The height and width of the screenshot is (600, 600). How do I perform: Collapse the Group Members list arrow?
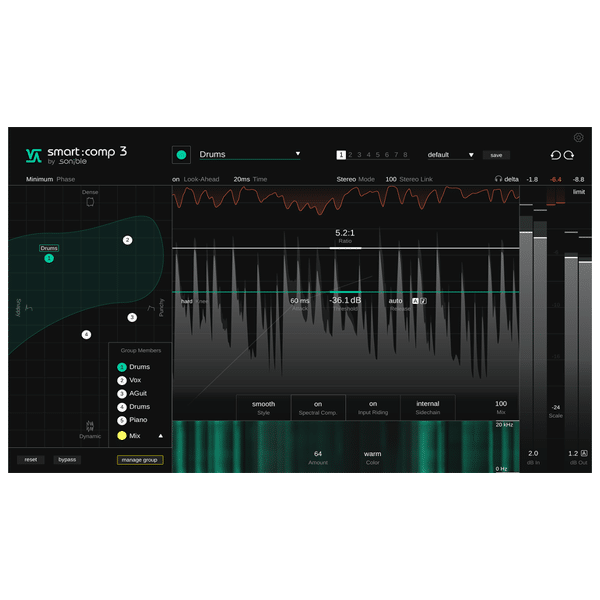coord(161,436)
